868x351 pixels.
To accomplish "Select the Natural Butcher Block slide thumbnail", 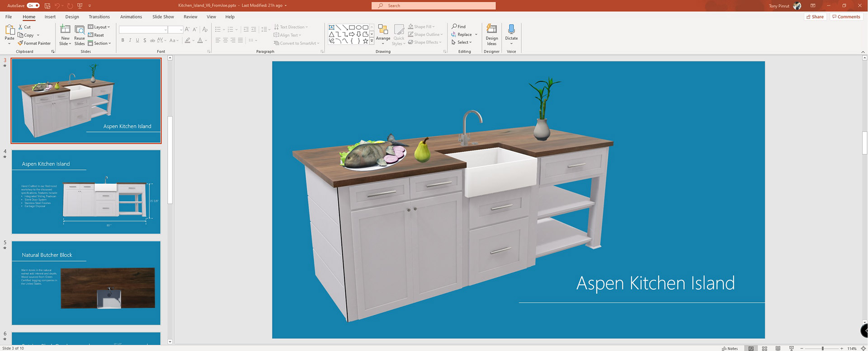I will [86, 283].
